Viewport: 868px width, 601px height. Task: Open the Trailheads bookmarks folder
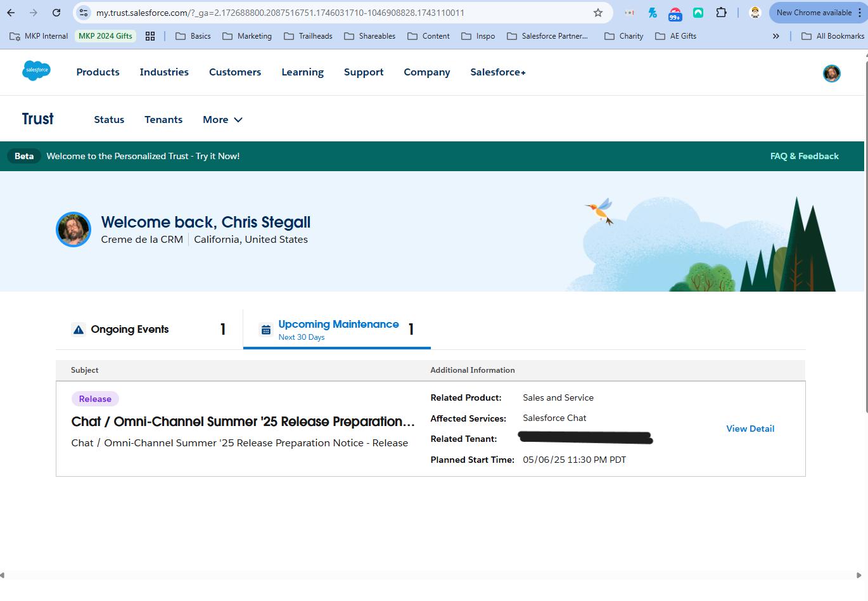[309, 36]
